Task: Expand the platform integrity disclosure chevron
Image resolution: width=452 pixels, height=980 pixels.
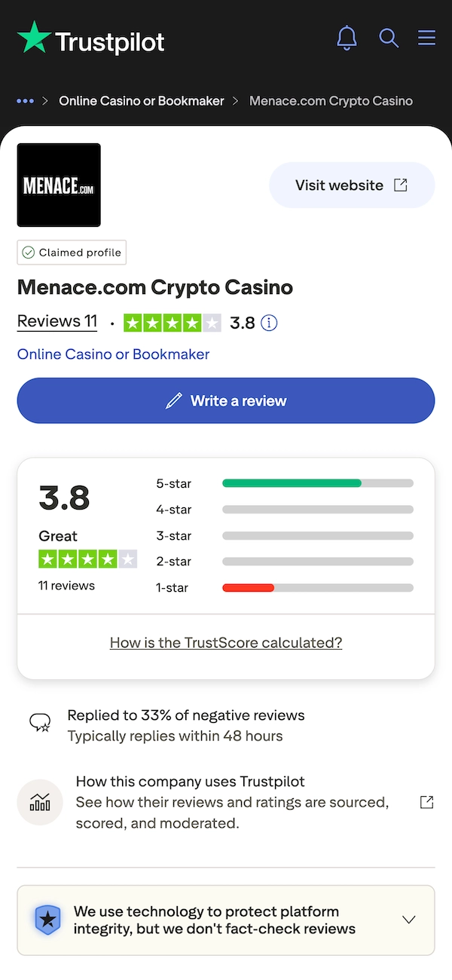Action: pyautogui.click(x=408, y=920)
